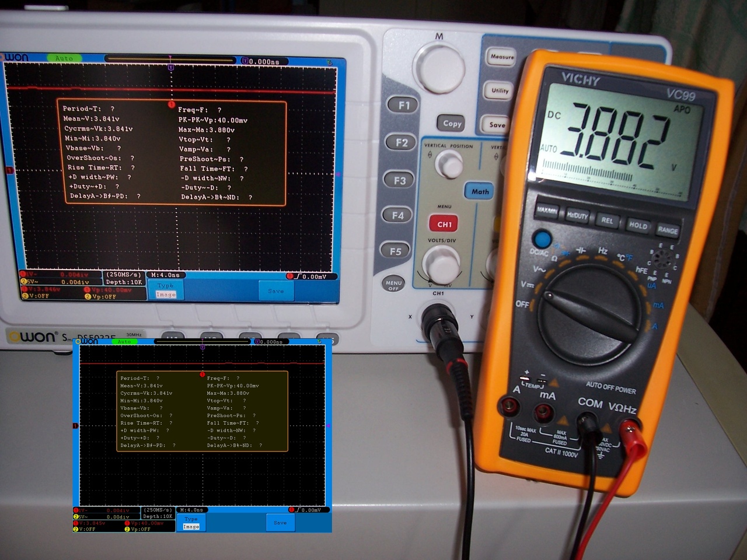Click Depth:10K in the inset screenshot
The width and height of the screenshot is (747, 560).
pyautogui.click(x=158, y=516)
